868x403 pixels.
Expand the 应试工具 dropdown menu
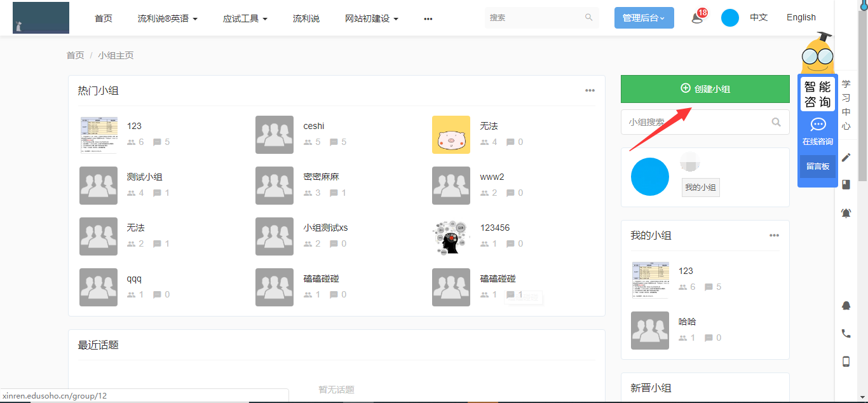click(x=245, y=18)
